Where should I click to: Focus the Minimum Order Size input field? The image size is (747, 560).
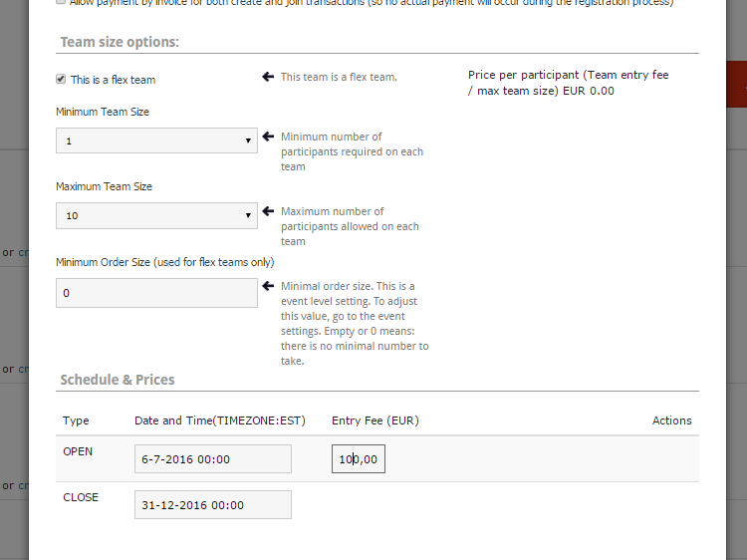[156, 293]
